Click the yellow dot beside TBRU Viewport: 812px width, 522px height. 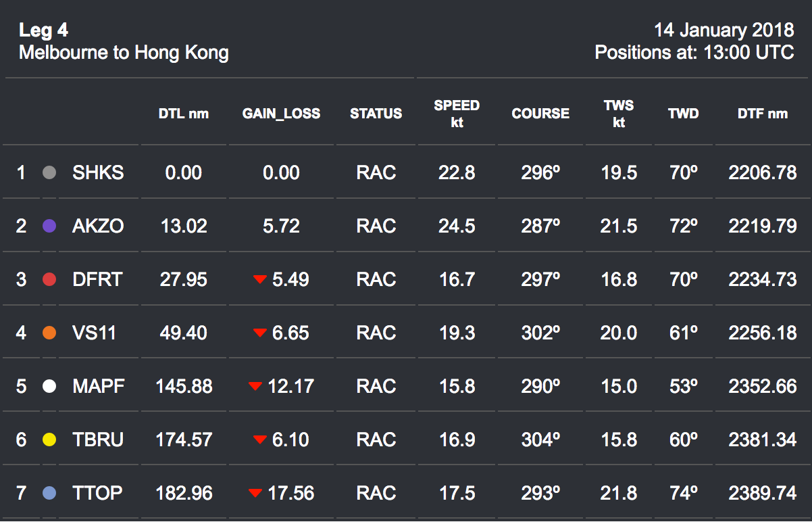(x=49, y=440)
